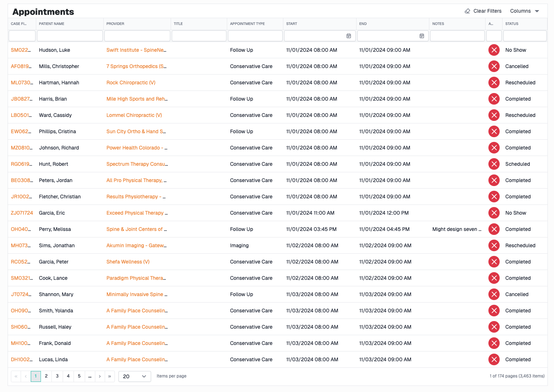Open the Columns dropdown
Screen dimensions: 554x392
524,11
